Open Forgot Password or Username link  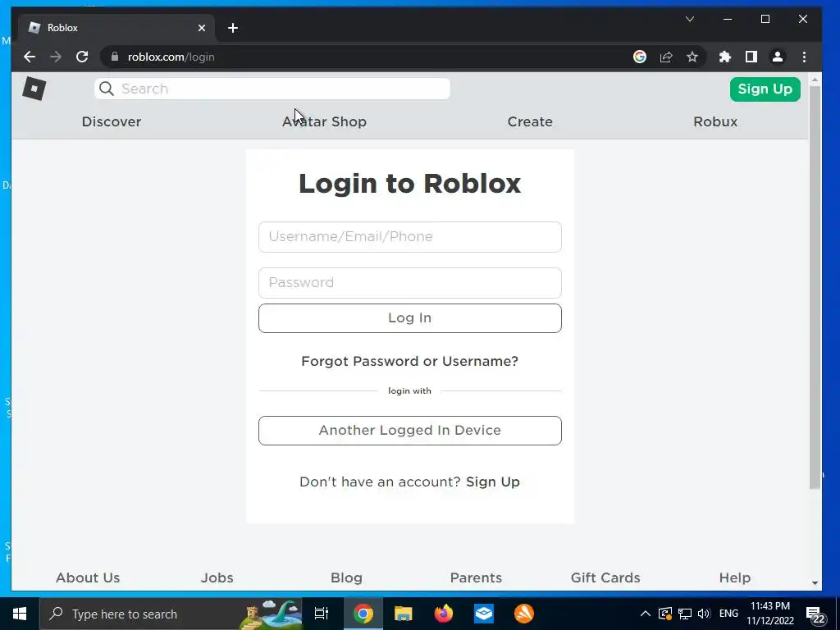[410, 362]
